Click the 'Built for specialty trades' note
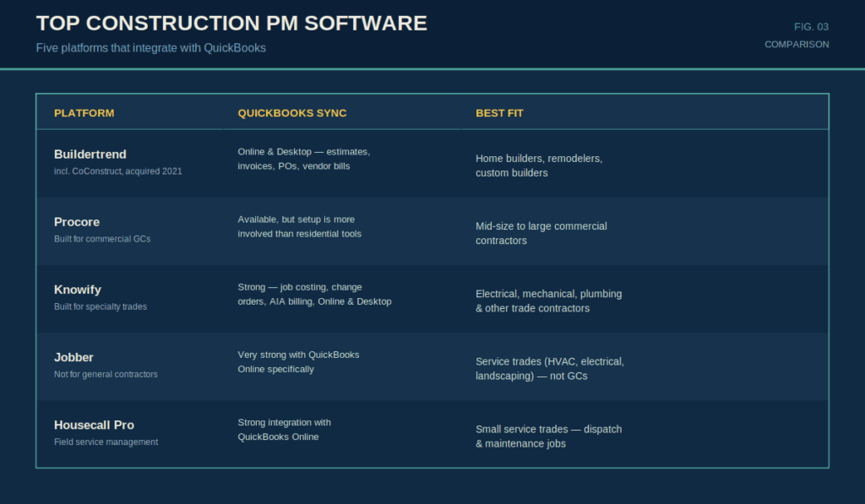 [x=101, y=306]
